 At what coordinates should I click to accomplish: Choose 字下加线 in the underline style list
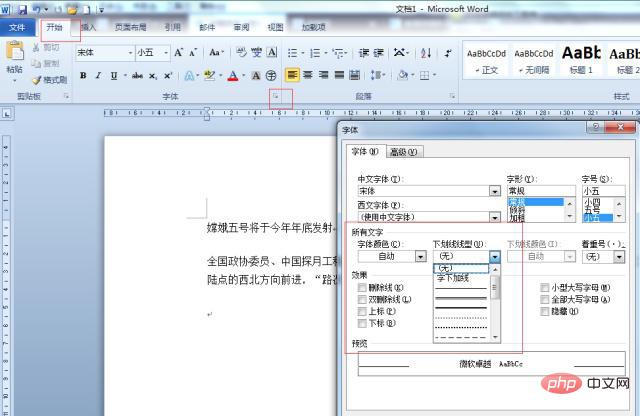click(x=456, y=278)
